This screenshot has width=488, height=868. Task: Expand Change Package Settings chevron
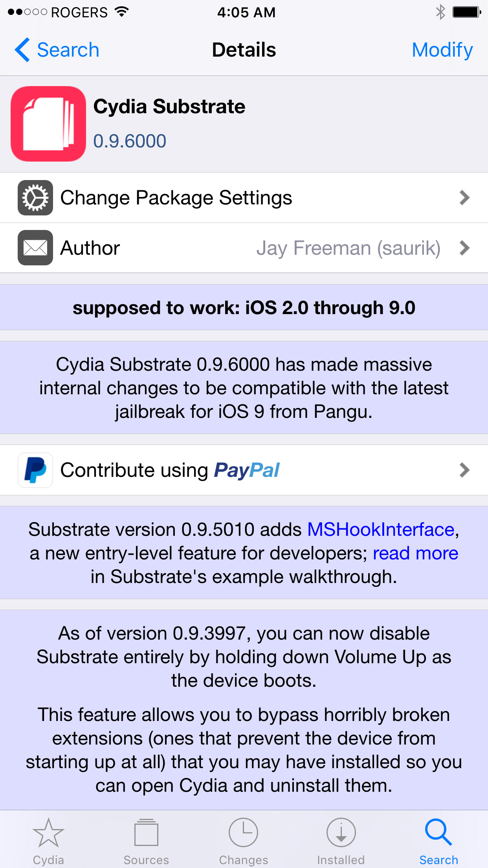pos(464,198)
